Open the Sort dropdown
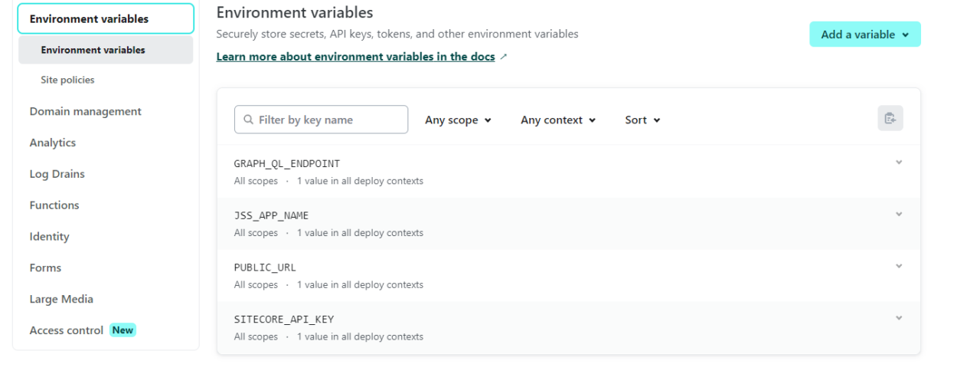The image size is (980, 374). pyautogui.click(x=642, y=120)
